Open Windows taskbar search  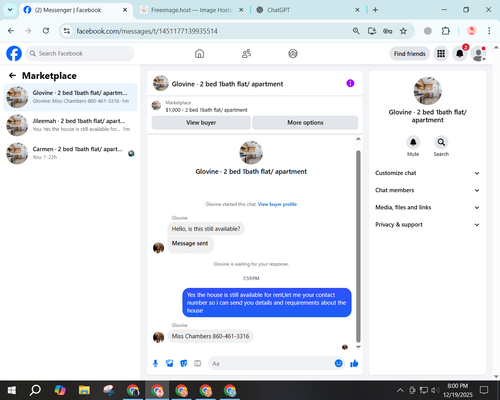pos(35,390)
